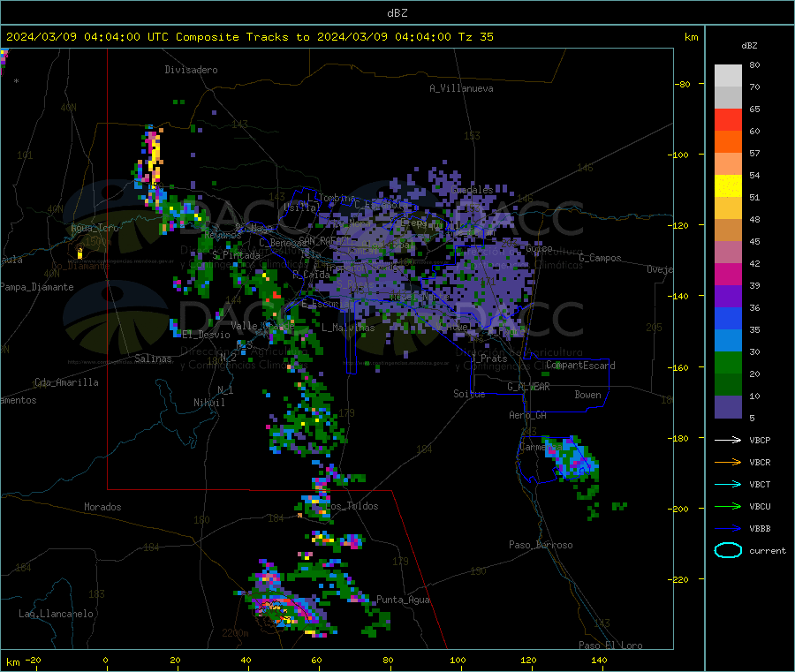Screen dimensions: 795x672
Task: Click the 'Paso_Barroso' map label
Action: (541, 545)
